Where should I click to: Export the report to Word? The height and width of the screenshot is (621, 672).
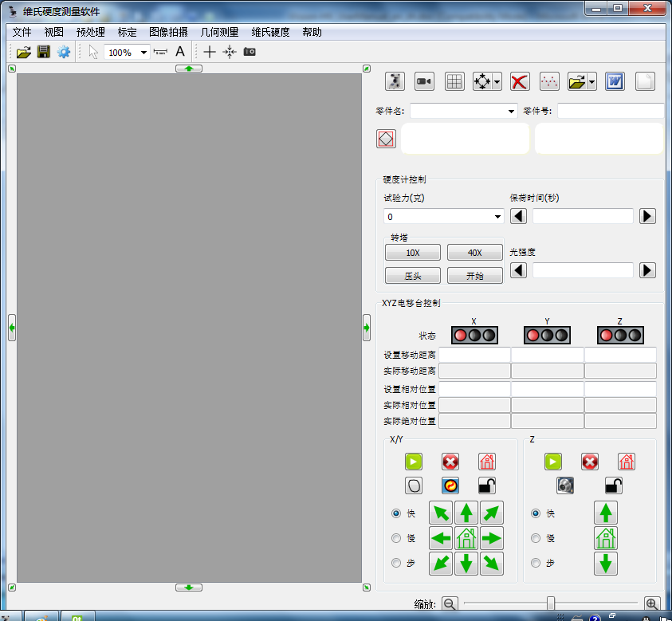click(615, 81)
